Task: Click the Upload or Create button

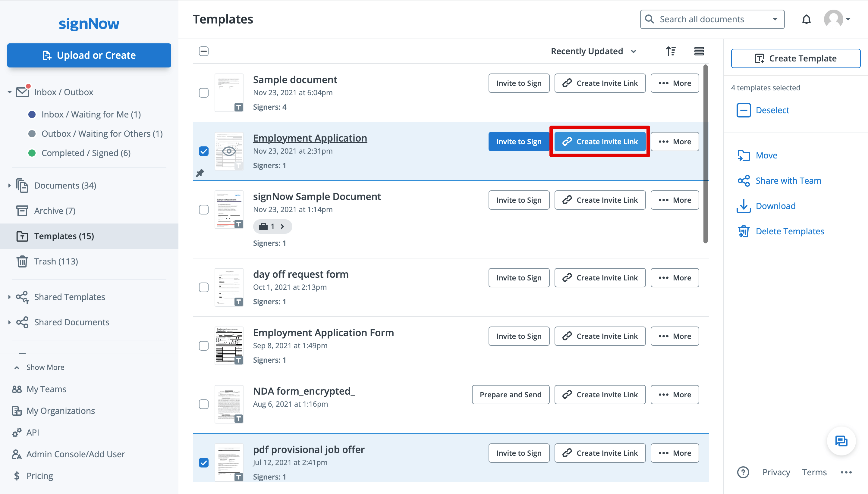Action: pyautogui.click(x=89, y=55)
